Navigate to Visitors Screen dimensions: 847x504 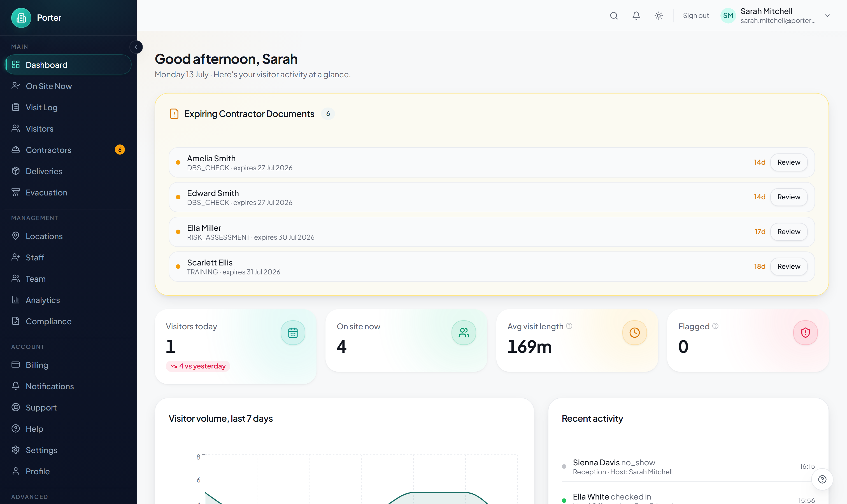(68, 128)
